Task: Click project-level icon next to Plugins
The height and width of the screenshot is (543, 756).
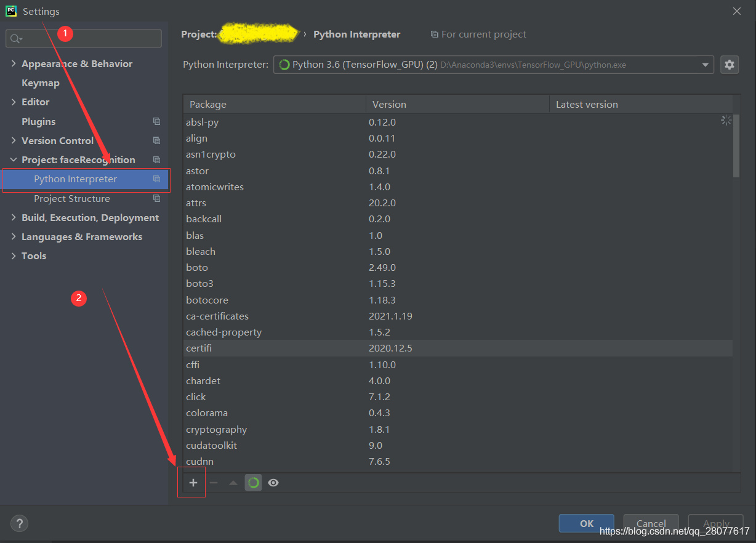Action: [156, 121]
